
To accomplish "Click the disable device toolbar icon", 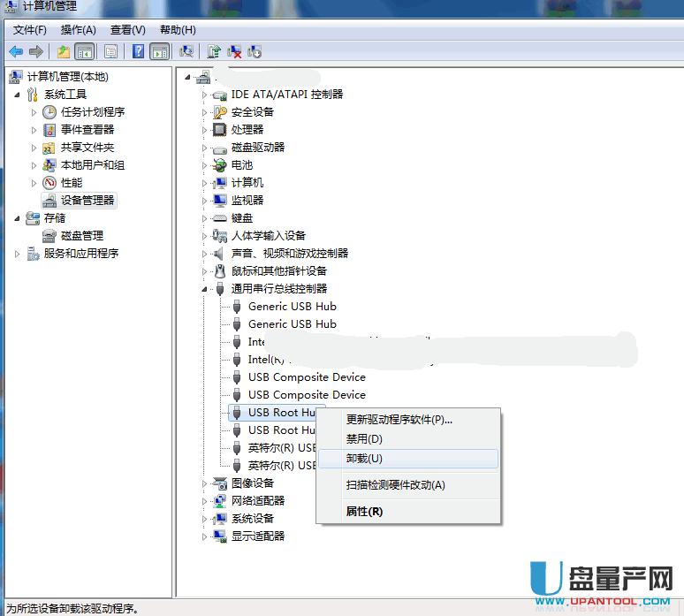I will pyautogui.click(x=255, y=51).
